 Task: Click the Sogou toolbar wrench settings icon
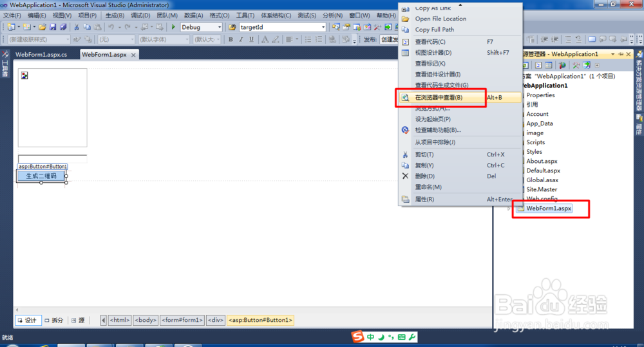(412, 337)
